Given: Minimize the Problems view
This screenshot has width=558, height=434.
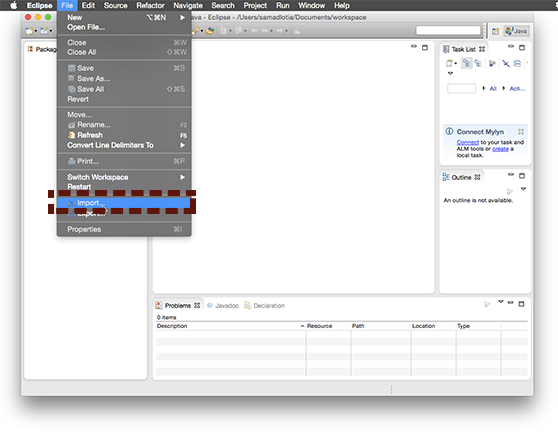Looking at the screenshot, I should pos(510,303).
